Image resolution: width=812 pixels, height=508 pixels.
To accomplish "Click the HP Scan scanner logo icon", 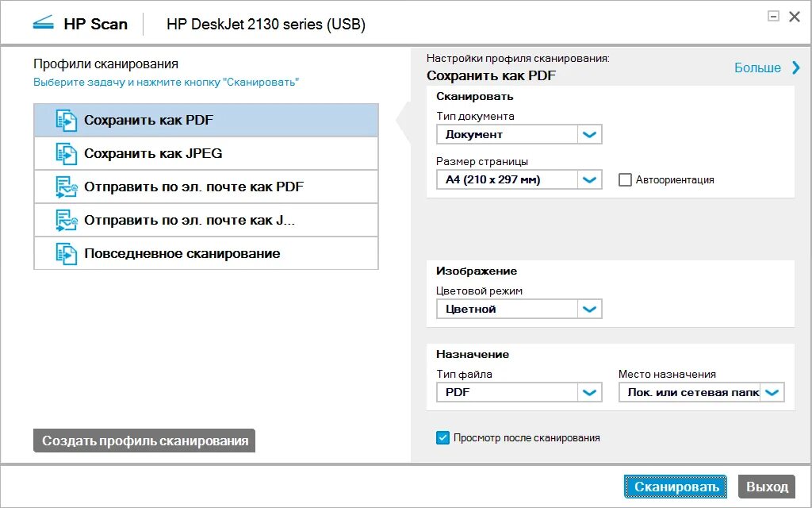I will click(x=43, y=23).
